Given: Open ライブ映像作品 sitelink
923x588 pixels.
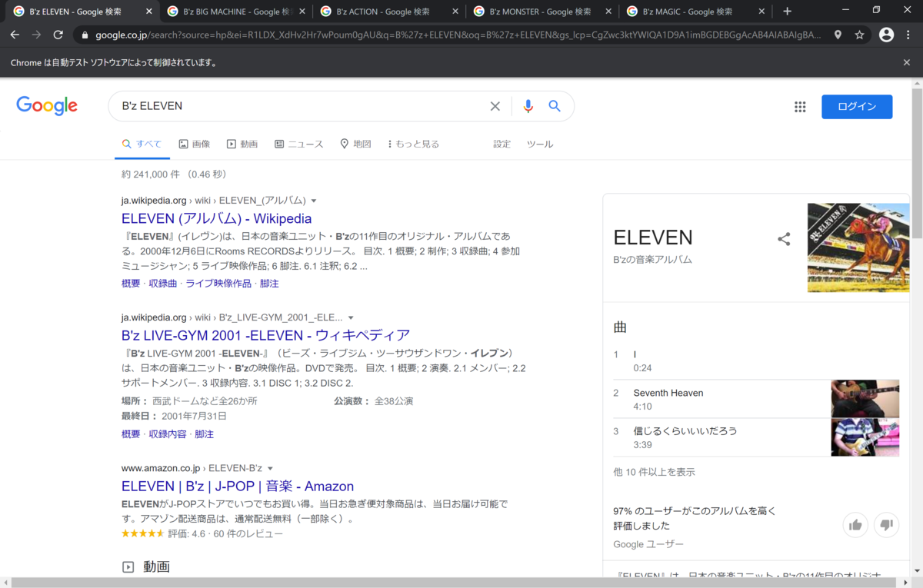Looking at the screenshot, I should (218, 284).
